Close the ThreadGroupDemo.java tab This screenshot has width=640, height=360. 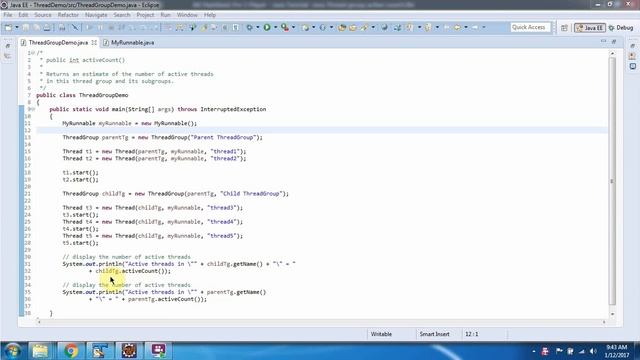tap(94, 42)
